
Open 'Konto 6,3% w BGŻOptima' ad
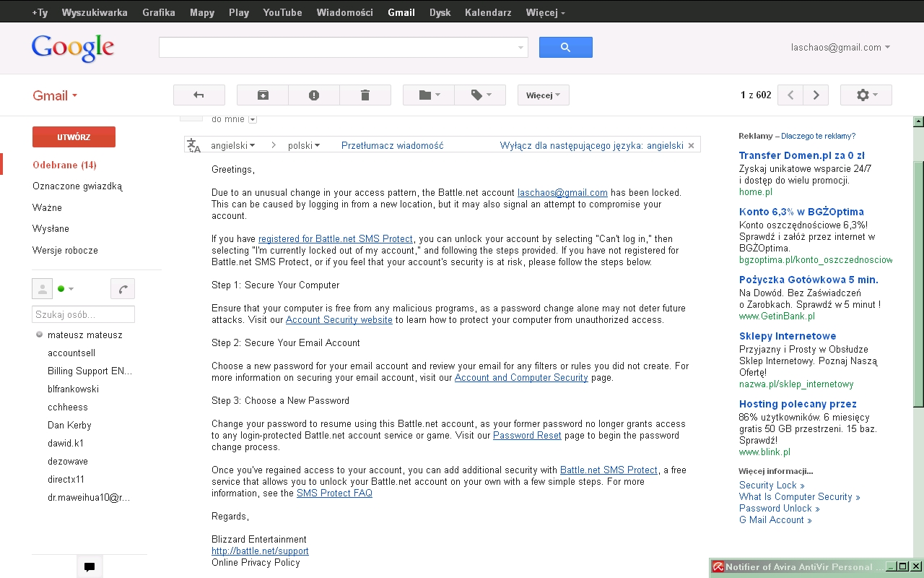click(801, 212)
